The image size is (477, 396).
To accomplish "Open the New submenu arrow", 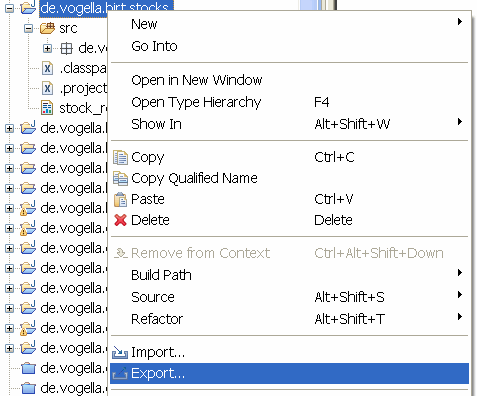I will point(460,22).
